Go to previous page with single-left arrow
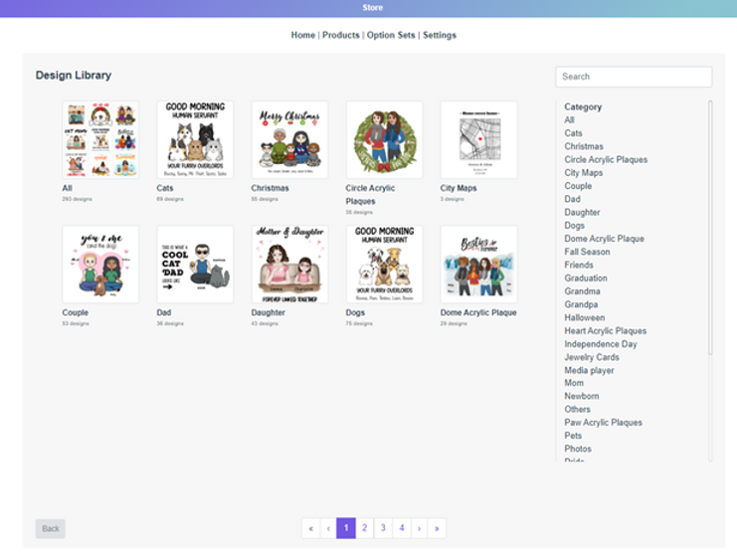Viewport: 737px width, 560px height. pos(328,528)
